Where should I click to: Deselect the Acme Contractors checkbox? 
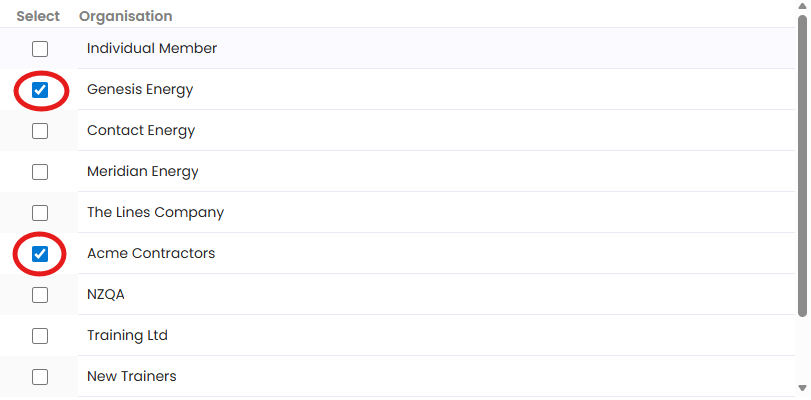pyautogui.click(x=40, y=254)
